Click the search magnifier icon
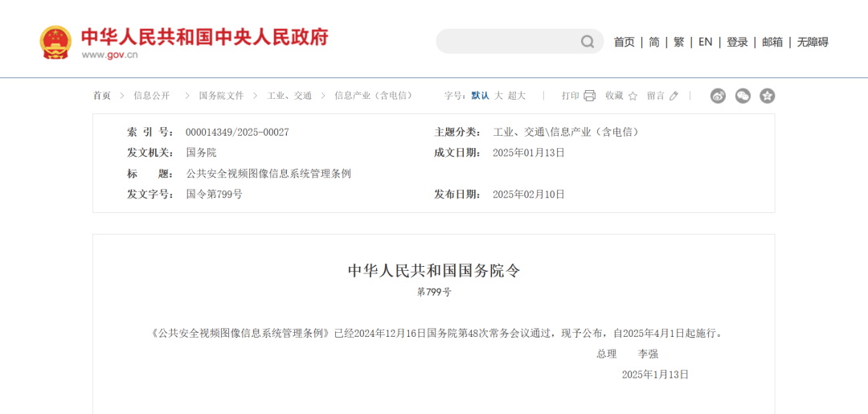 click(x=588, y=42)
